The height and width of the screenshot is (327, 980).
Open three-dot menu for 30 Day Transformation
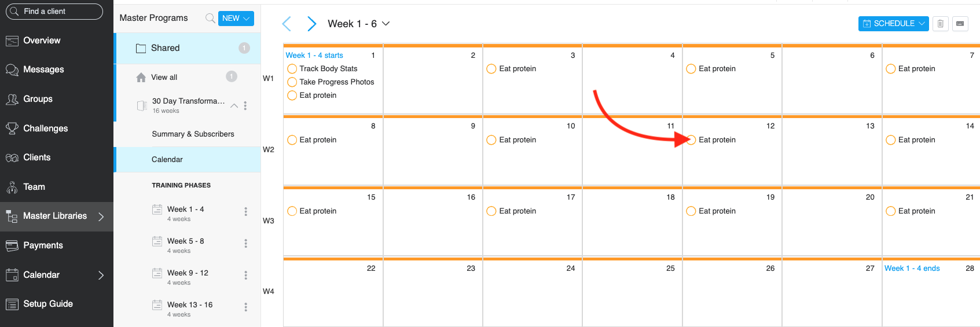click(x=245, y=106)
